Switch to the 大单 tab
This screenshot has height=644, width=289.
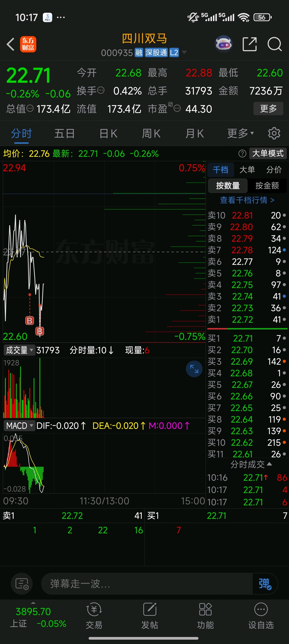[x=247, y=170]
